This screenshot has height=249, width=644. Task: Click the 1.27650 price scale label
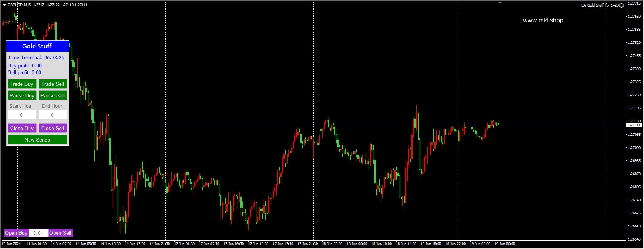tap(634, 16)
